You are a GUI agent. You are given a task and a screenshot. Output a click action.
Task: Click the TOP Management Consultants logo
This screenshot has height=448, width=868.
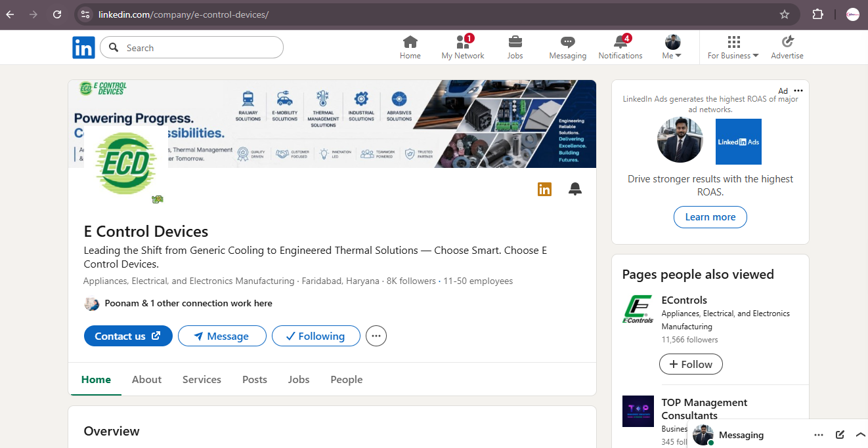(638, 411)
